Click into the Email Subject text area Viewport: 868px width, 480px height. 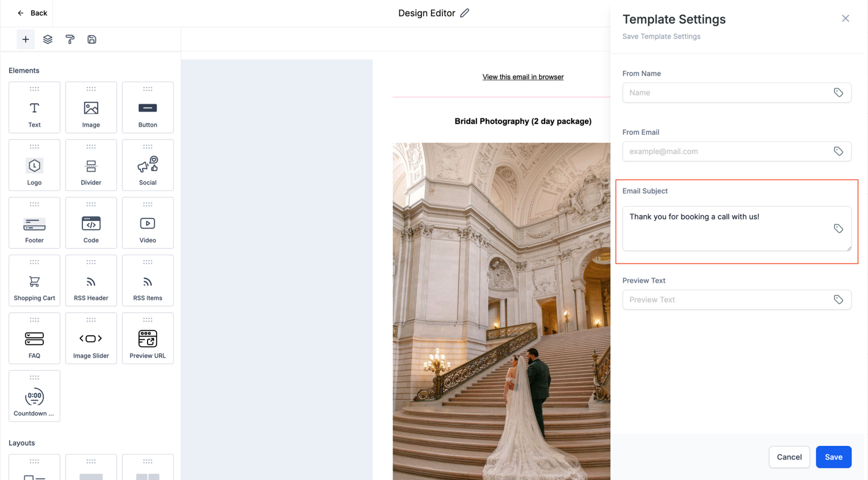726,228
